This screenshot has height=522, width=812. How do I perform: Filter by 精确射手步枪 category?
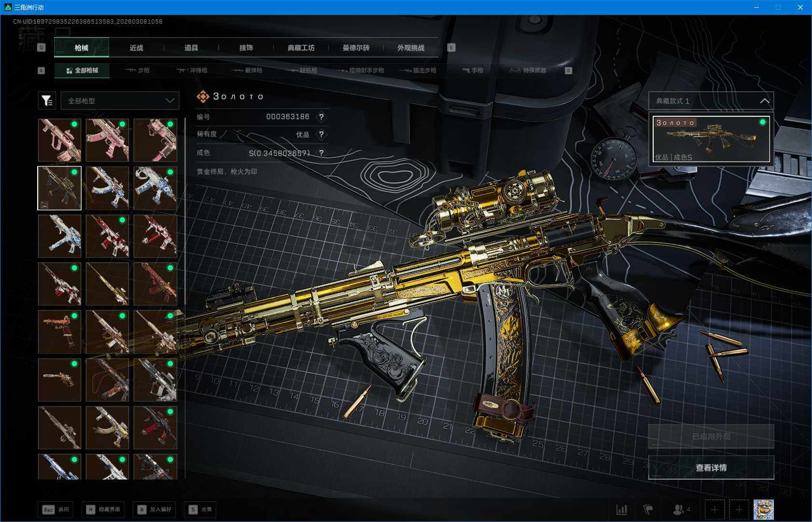coord(361,70)
